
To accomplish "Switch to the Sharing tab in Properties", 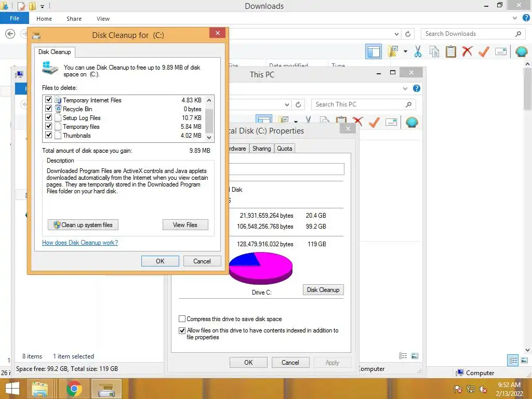I will coord(262,148).
